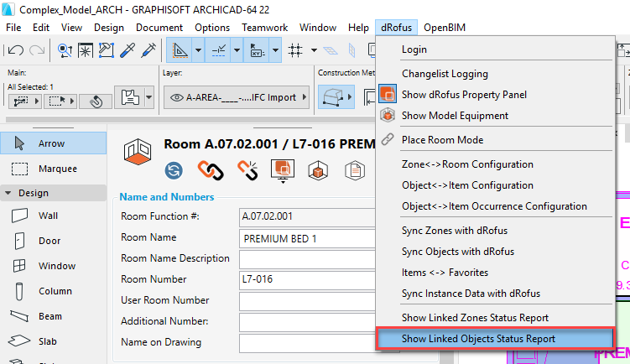Select the Arrow tool
Image resolution: width=630 pixels, height=364 pixels.
tap(54, 143)
